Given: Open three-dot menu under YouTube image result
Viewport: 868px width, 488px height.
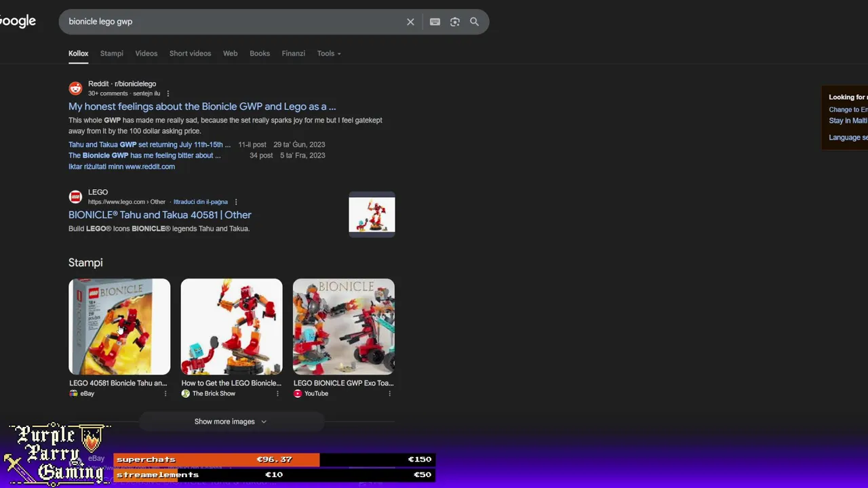Looking at the screenshot, I should tap(389, 394).
